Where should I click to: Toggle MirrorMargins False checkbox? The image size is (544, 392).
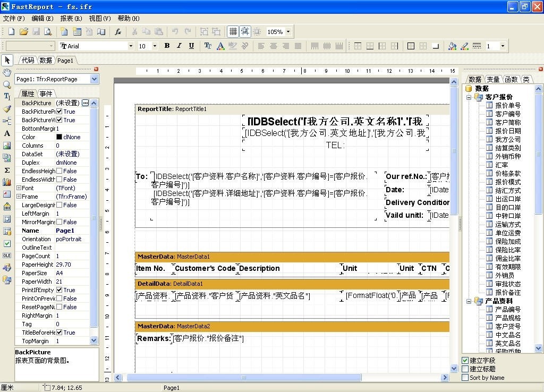pyautogui.click(x=59, y=222)
